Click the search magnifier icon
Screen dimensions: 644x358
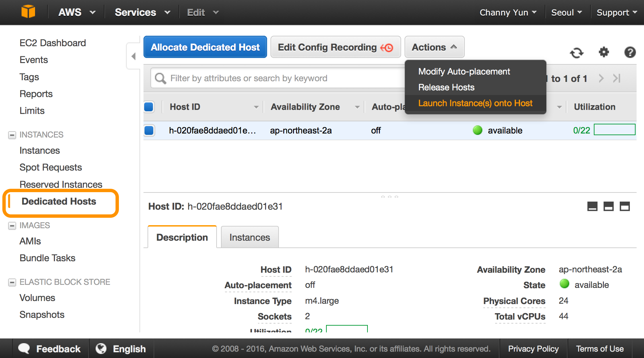(x=160, y=79)
